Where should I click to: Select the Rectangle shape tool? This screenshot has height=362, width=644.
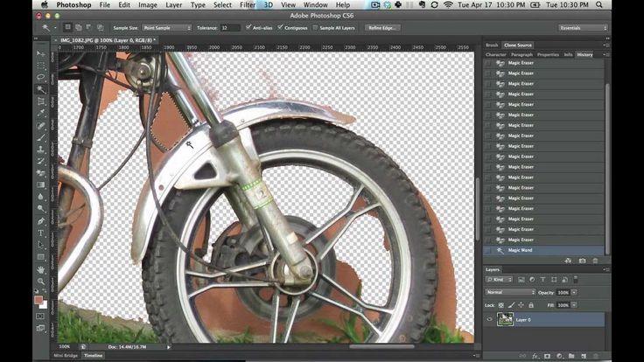tap(40, 257)
